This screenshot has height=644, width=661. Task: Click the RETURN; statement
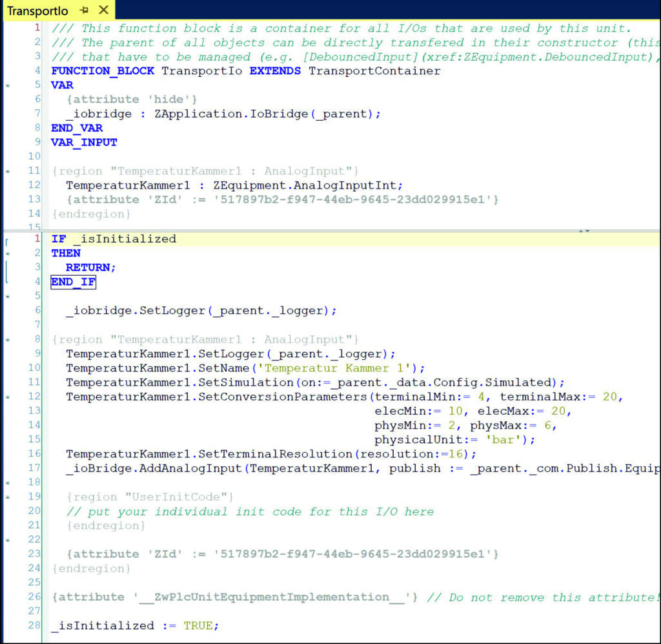[90, 267]
